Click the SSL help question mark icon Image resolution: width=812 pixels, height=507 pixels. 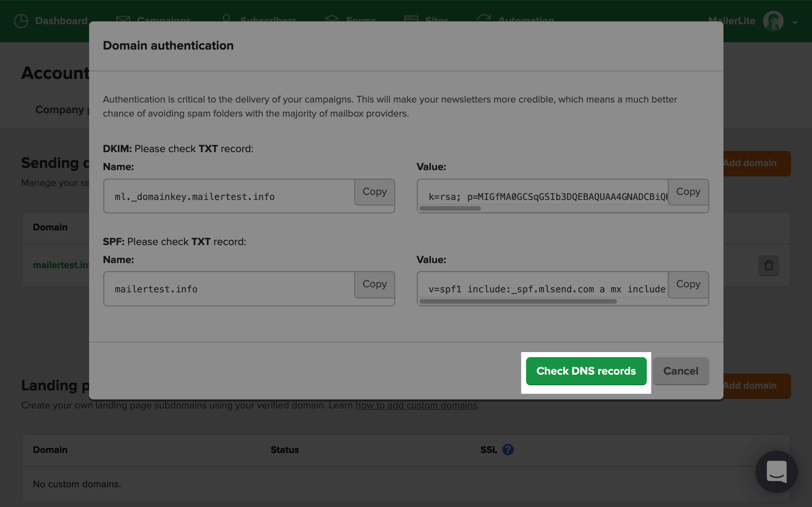click(x=508, y=449)
